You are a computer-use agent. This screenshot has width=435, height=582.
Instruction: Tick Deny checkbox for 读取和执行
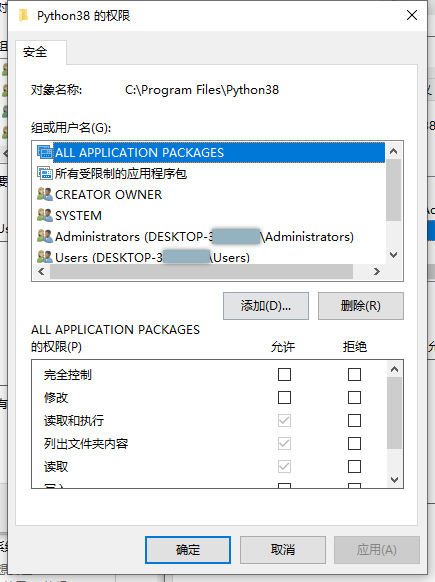point(354,421)
